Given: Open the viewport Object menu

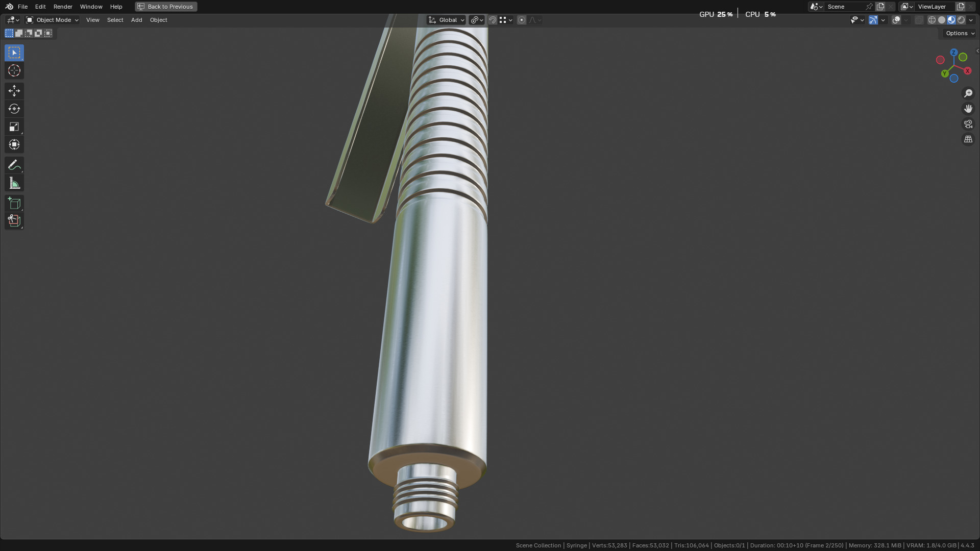Looking at the screenshot, I should (158, 20).
